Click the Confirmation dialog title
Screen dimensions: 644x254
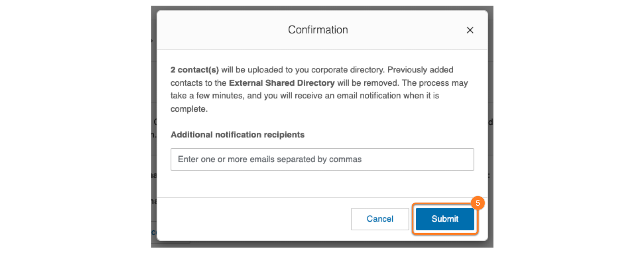pos(318,30)
